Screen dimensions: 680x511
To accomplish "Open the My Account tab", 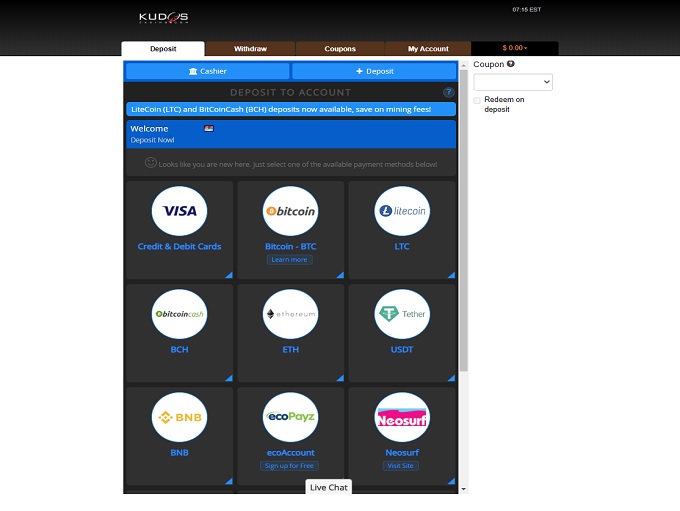I will pos(428,49).
